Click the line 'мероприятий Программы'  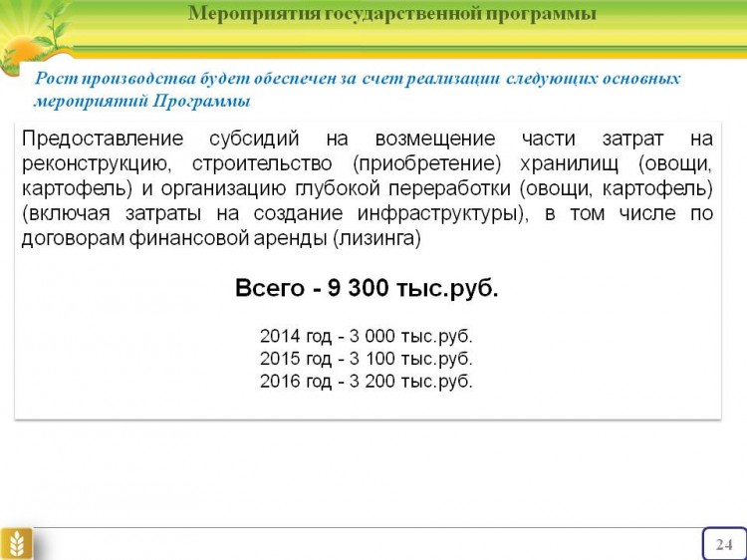pyautogui.click(x=142, y=101)
